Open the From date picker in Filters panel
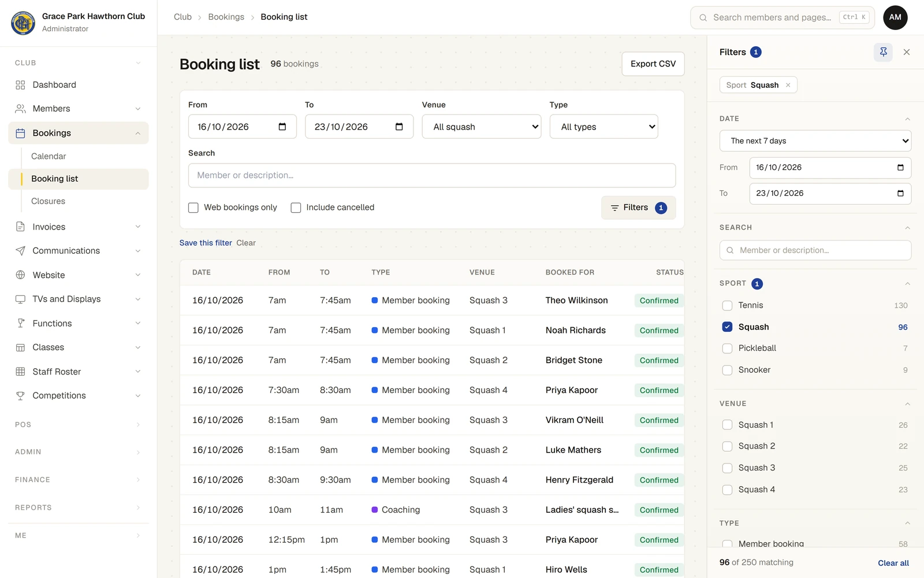Image resolution: width=924 pixels, height=578 pixels. (x=900, y=168)
